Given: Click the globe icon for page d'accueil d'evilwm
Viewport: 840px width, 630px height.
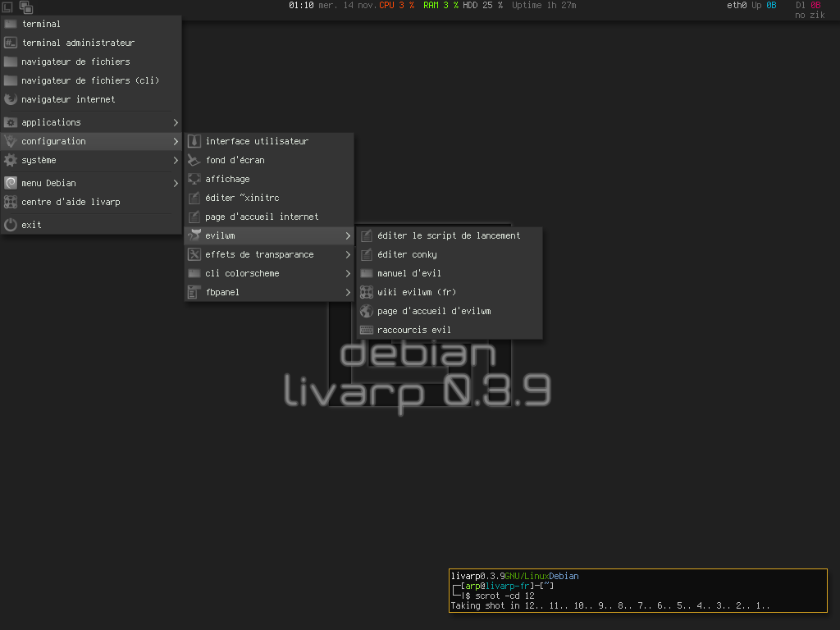Looking at the screenshot, I should [x=367, y=311].
